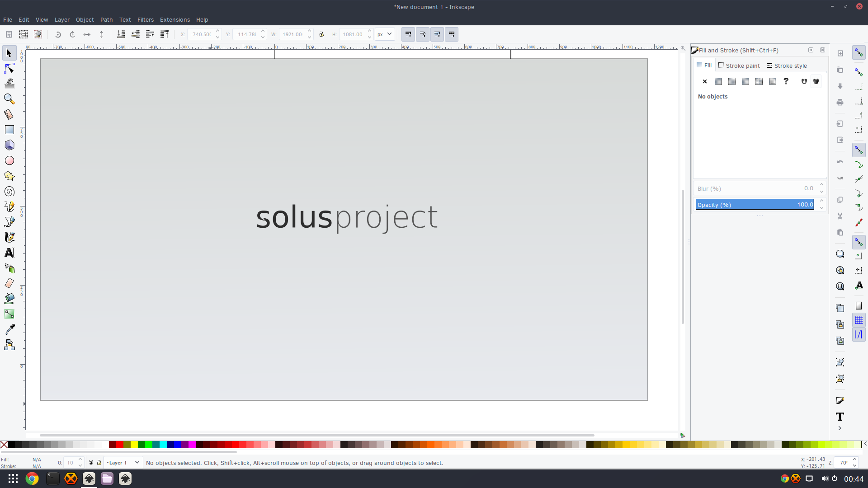Toggle snap to grids

(859, 320)
